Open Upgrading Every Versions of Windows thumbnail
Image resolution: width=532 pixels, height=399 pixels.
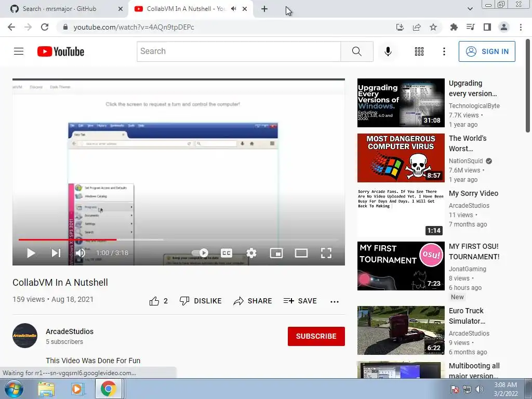point(401,103)
